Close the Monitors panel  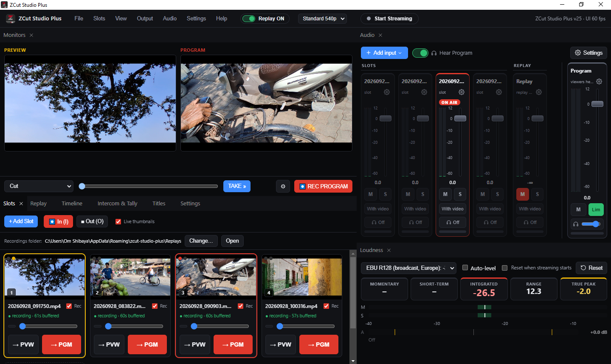coord(31,35)
